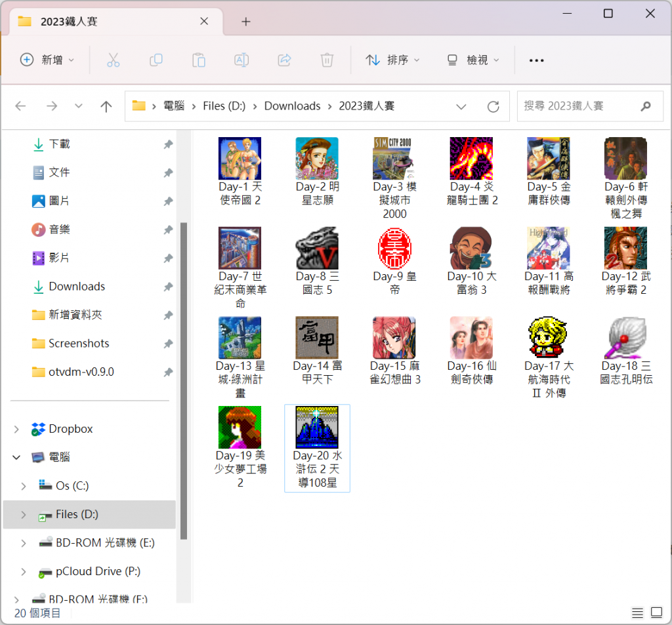Select Day-3 模擬城市 2000 SimCity icon
This screenshot has height=625, width=672.
pos(394,159)
